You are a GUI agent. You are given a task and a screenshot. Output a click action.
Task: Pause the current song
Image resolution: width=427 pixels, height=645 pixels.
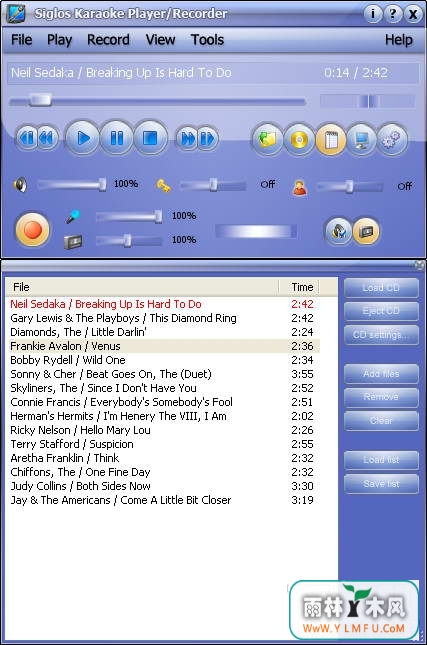click(x=116, y=138)
